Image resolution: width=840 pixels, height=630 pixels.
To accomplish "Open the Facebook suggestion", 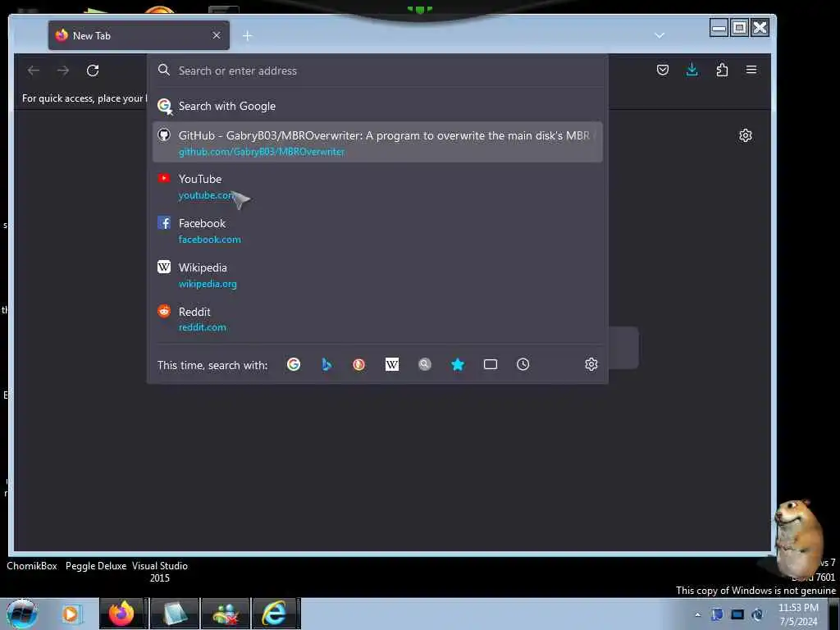I will (x=377, y=231).
